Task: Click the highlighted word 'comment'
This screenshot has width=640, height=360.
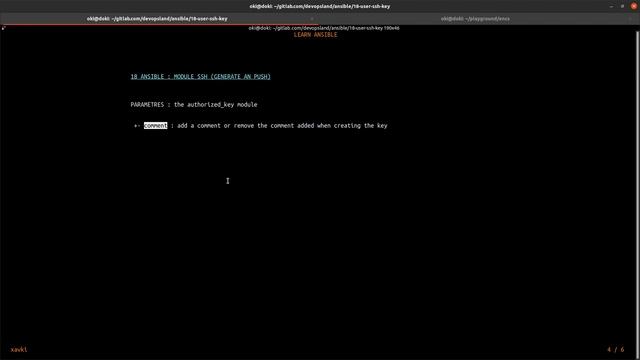Action: (x=156, y=126)
